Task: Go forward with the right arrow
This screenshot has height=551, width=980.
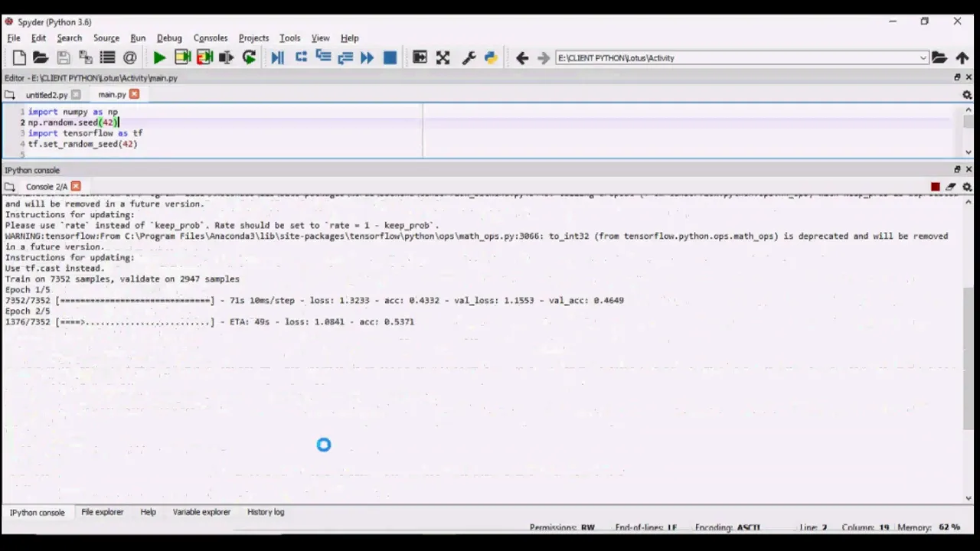Action: 544,57
